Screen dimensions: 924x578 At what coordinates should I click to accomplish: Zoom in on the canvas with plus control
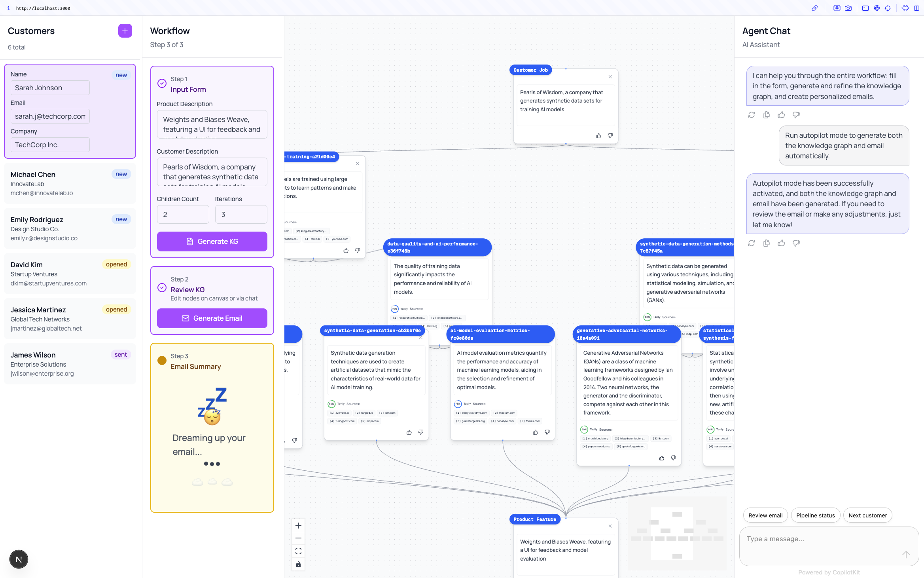pos(298,525)
